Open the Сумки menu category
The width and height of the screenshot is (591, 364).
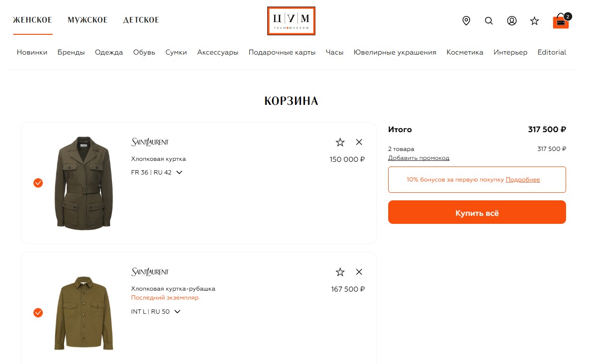[176, 52]
